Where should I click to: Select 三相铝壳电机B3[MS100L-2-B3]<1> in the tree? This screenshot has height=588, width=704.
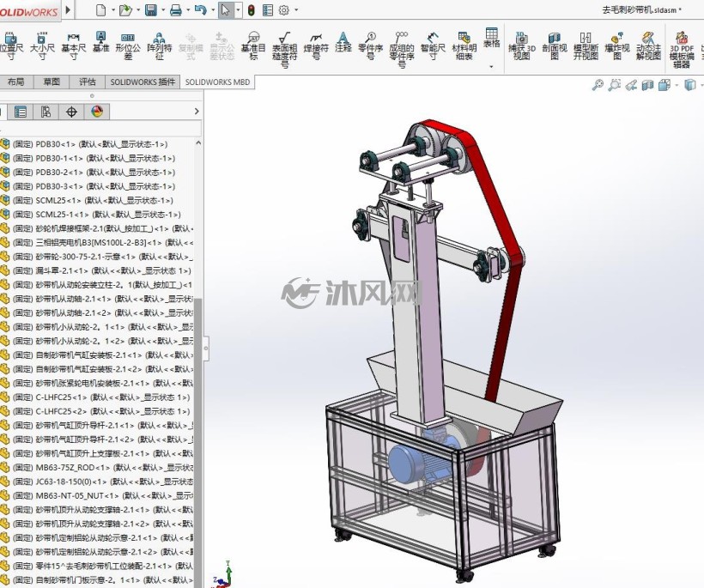coord(96,242)
